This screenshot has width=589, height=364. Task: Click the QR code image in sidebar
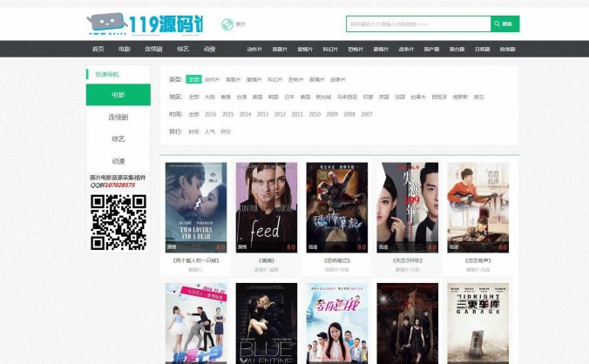pyautogui.click(x=118, y=221)
